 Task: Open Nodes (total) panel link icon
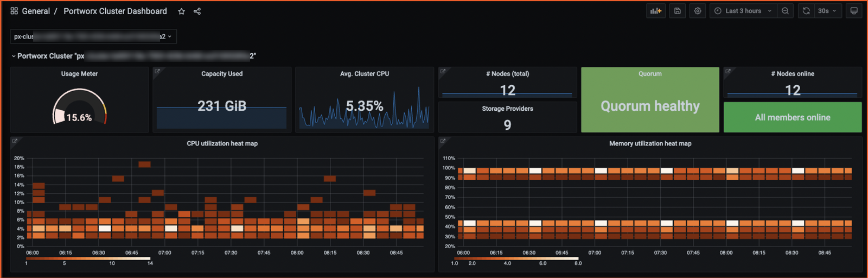443,71
